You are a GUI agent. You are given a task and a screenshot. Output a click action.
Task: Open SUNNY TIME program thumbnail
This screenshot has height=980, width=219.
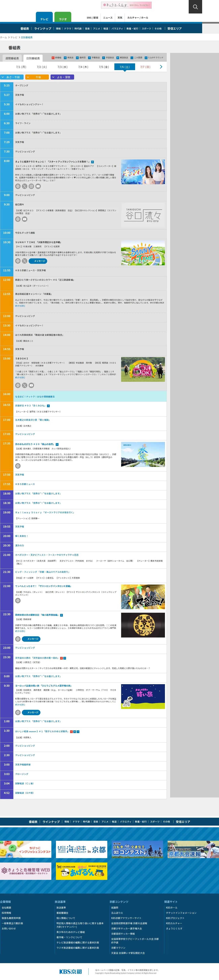(143, 253)
